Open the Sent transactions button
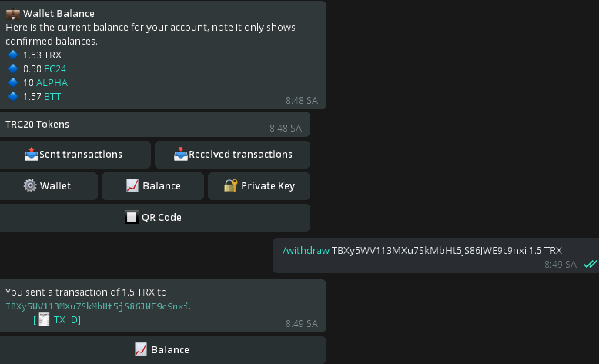This screenshot has width=599, height=364. (74, 154)
